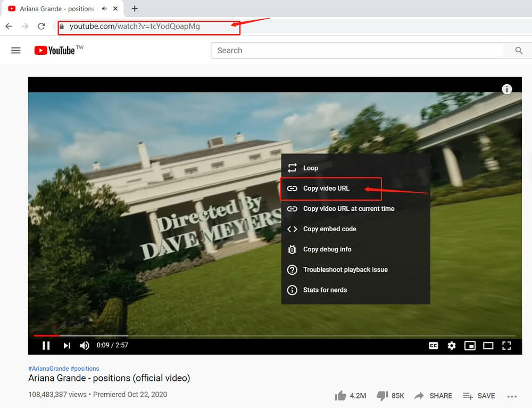The height and width of the screenshot is (408, 532).
Task: Select Copy debug info menu entry
Action: pyautogui.click(x=355, y=249)
